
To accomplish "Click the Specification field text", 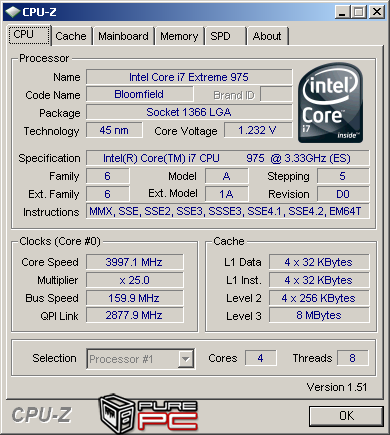I will 228,158.
